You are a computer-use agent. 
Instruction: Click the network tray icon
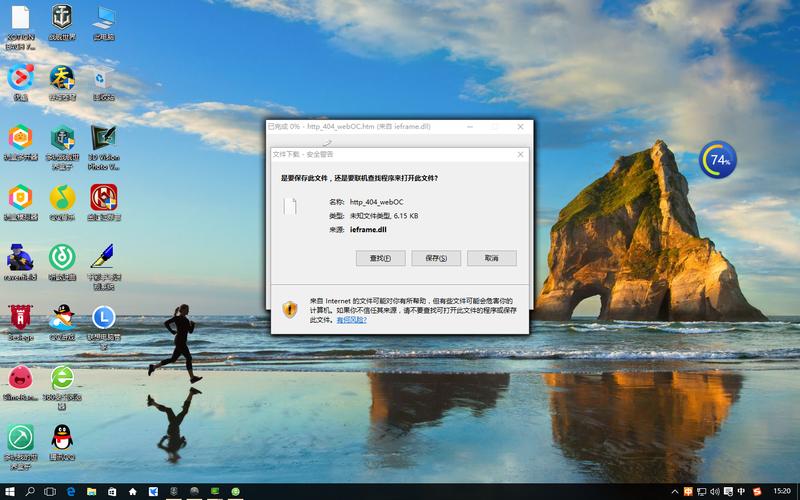pyautogui.click(x=702, y=492)
